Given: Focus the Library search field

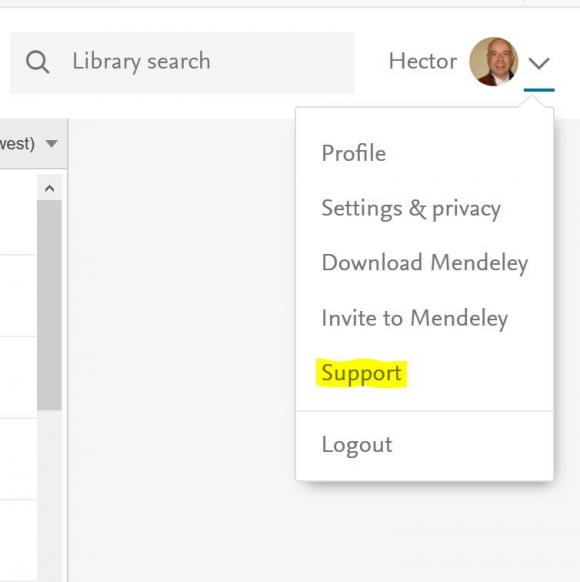Looking at the screenshot, I should click(x=182, y=62).
